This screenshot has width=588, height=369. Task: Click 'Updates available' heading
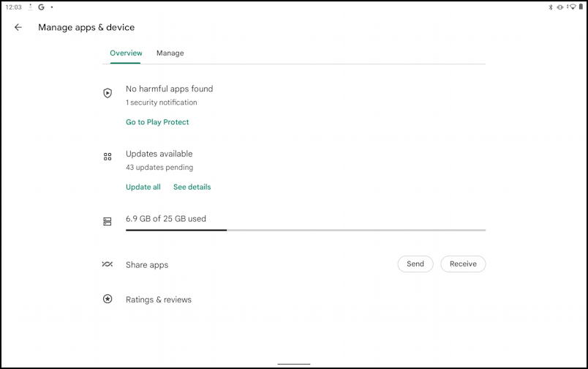159,154
